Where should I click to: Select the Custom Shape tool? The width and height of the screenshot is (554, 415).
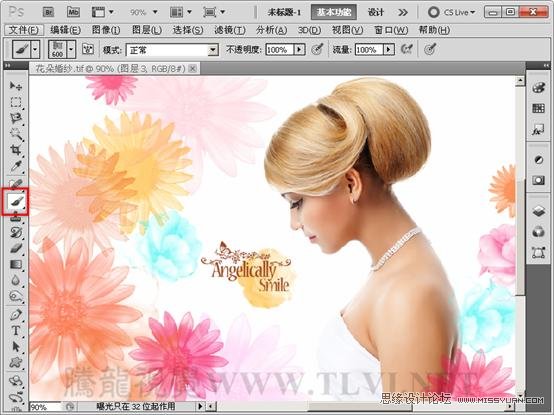tap(16, 362)
